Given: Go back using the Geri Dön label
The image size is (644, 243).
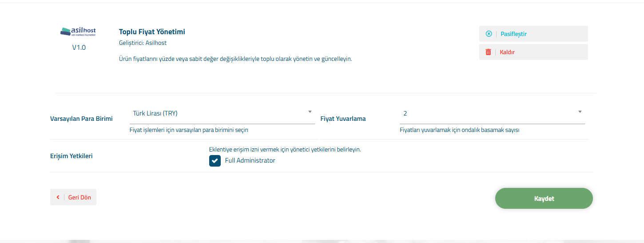Looking at the screenshot, I should pos(80,197).
